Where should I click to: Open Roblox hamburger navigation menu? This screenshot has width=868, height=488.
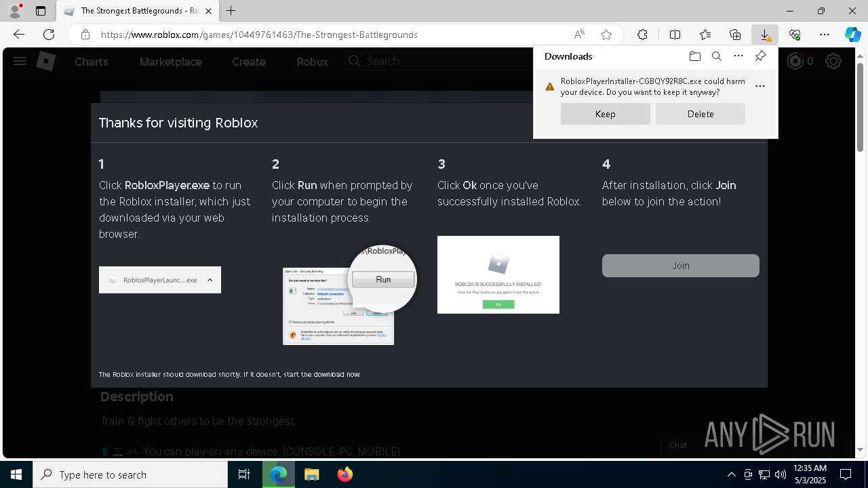tap(20, 62)
